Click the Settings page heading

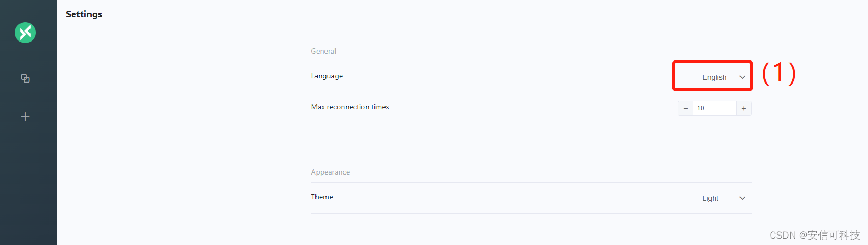(84, 14)
